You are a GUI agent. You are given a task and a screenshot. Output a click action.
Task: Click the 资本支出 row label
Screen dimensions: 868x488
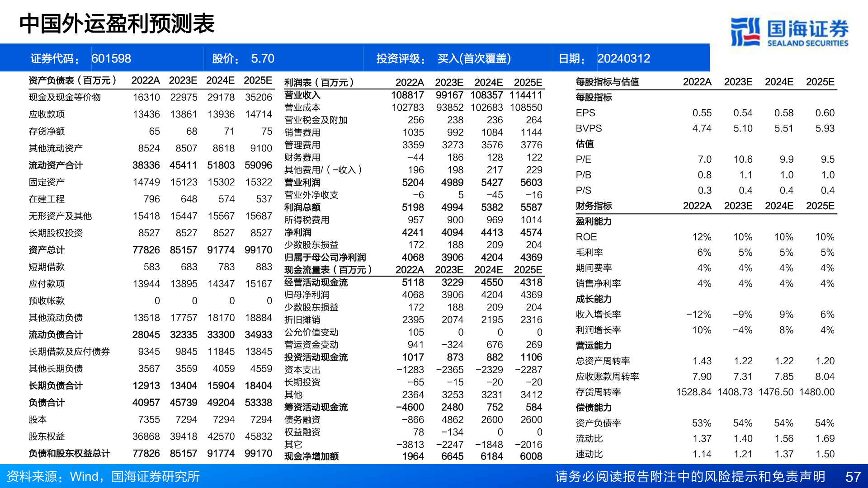pos(302,370)
